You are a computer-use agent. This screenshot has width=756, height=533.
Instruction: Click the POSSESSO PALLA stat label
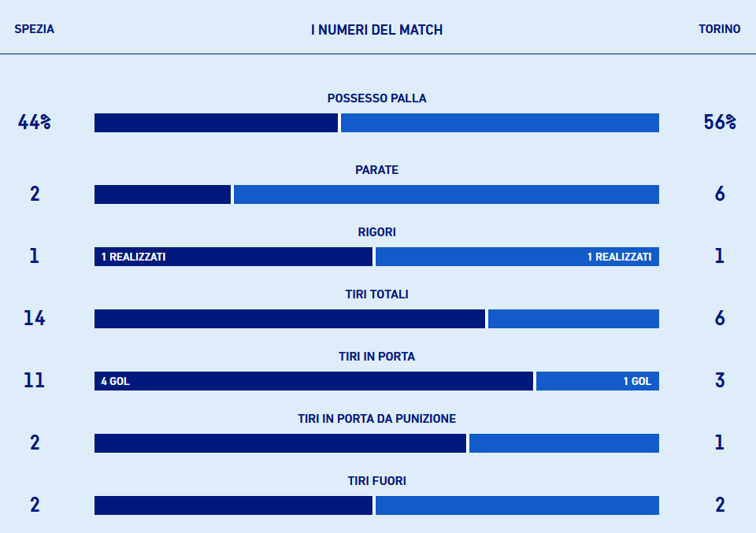(376, 98)
